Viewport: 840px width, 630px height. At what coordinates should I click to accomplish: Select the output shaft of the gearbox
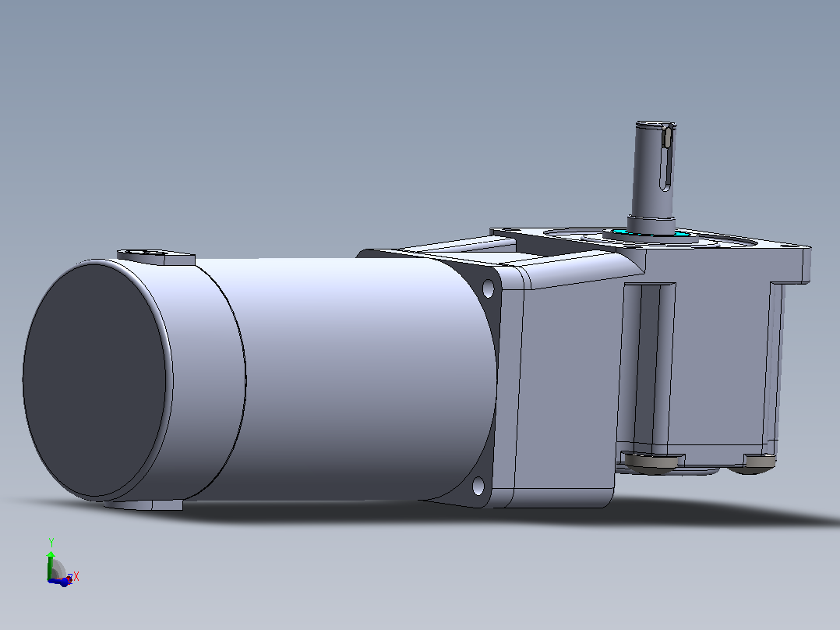click(x=652, y=177)
